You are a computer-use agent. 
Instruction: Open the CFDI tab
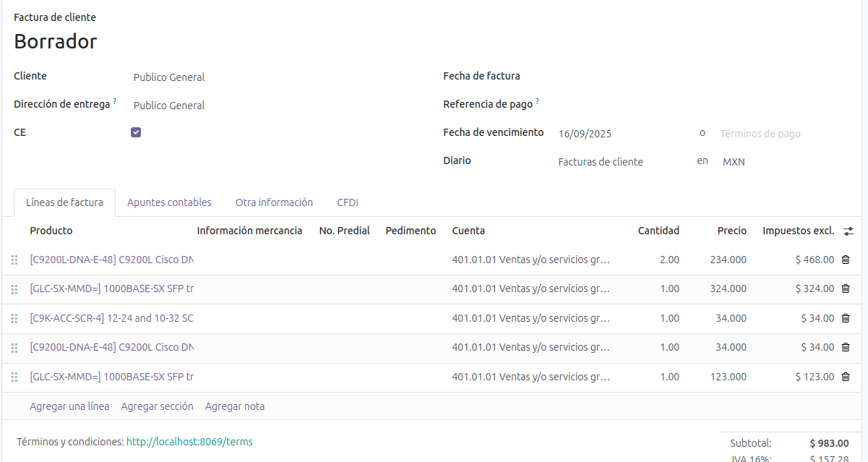coord(348,202)
